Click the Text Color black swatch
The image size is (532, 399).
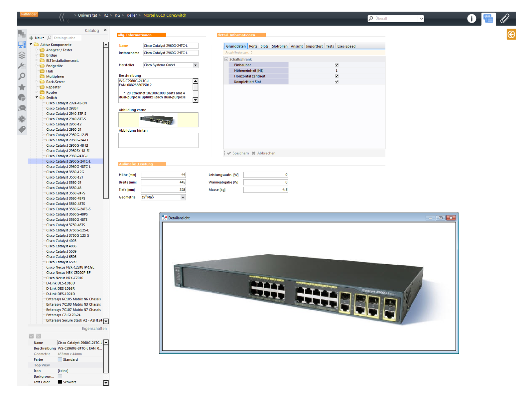point(60,382)
